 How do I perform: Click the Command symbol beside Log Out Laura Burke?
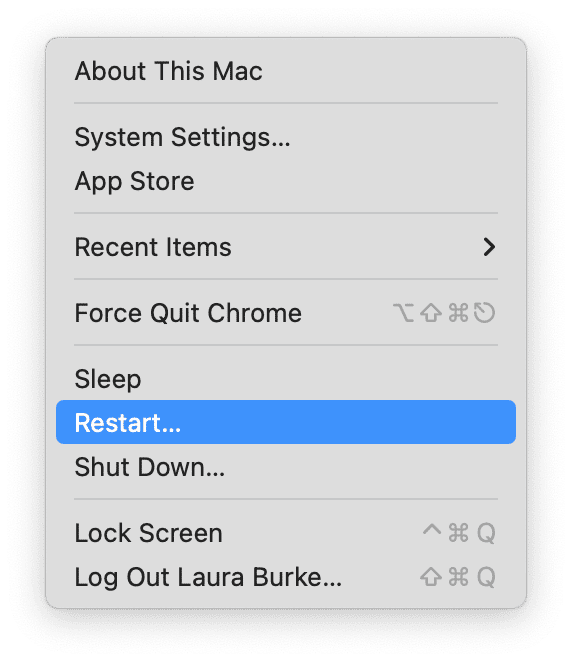click(x=458, y=577)
